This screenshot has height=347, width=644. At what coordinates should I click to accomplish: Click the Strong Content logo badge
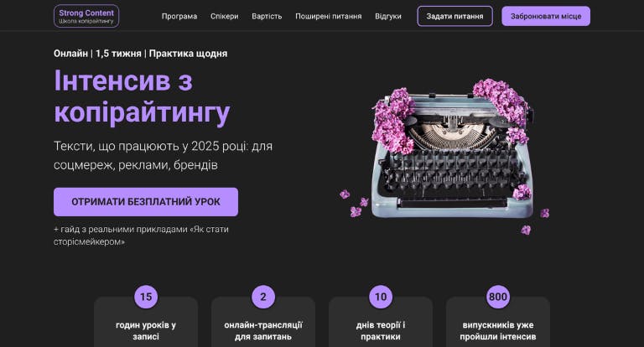tap(86, 16)
